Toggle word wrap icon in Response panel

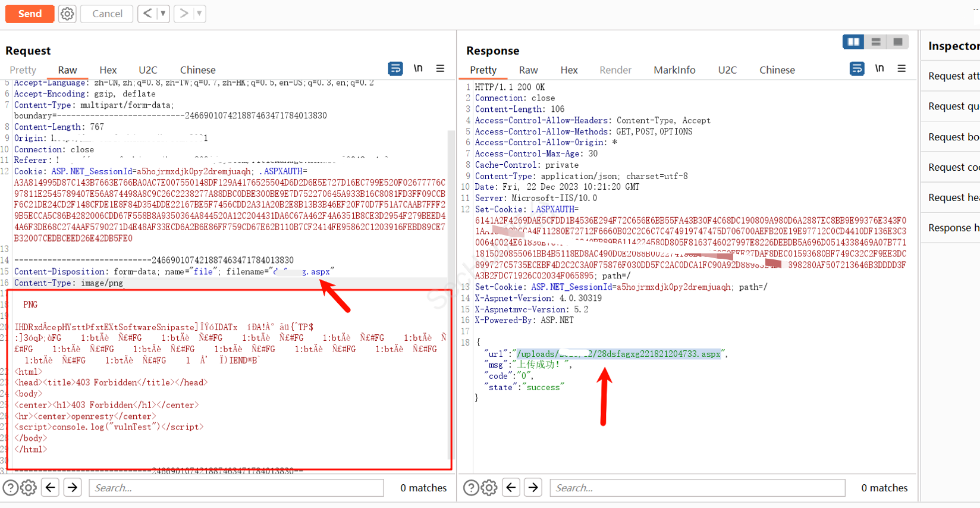pos(857,69)
